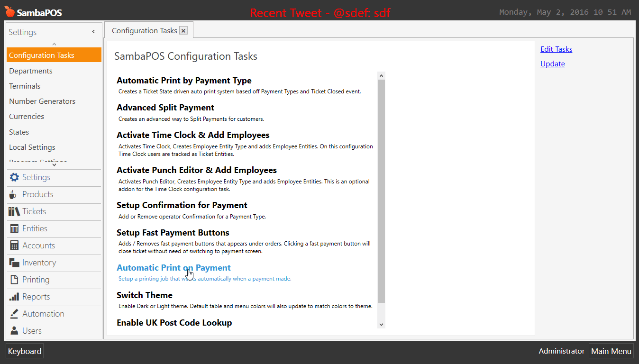Run Switch Theme task
The image size is (639, 364).
(145, 295)
